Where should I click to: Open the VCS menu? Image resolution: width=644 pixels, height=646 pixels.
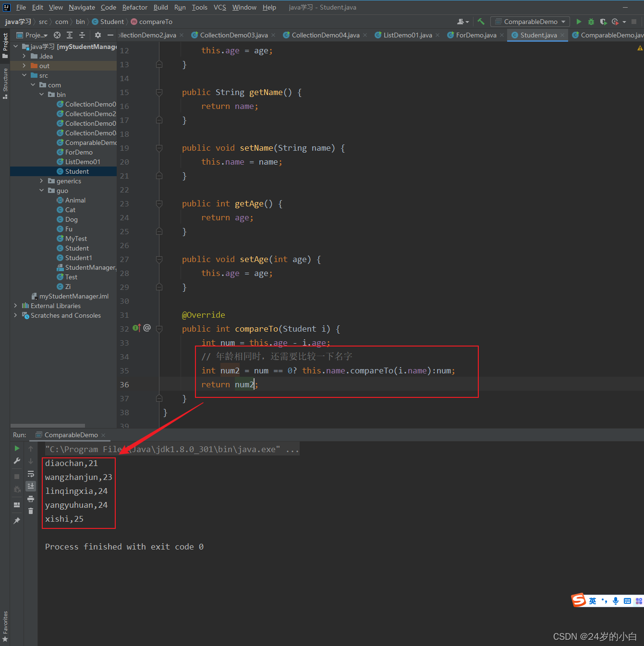(x=220, y=7)
